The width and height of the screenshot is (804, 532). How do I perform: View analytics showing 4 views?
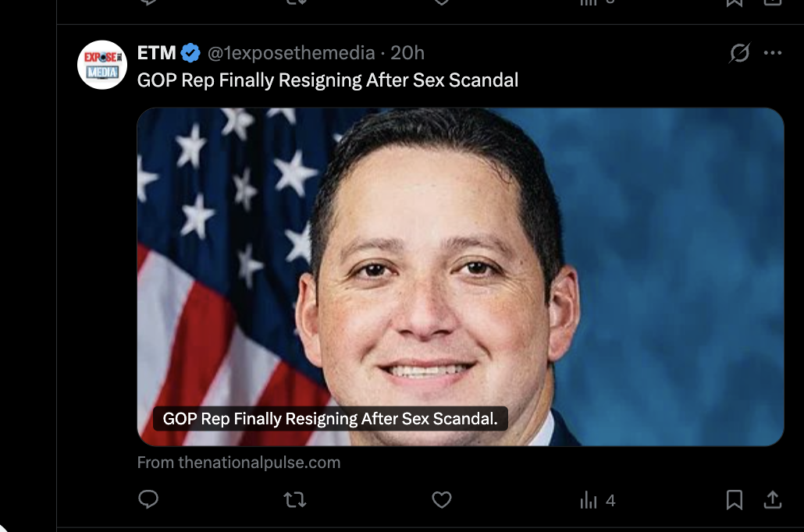[x=598, y=500]
